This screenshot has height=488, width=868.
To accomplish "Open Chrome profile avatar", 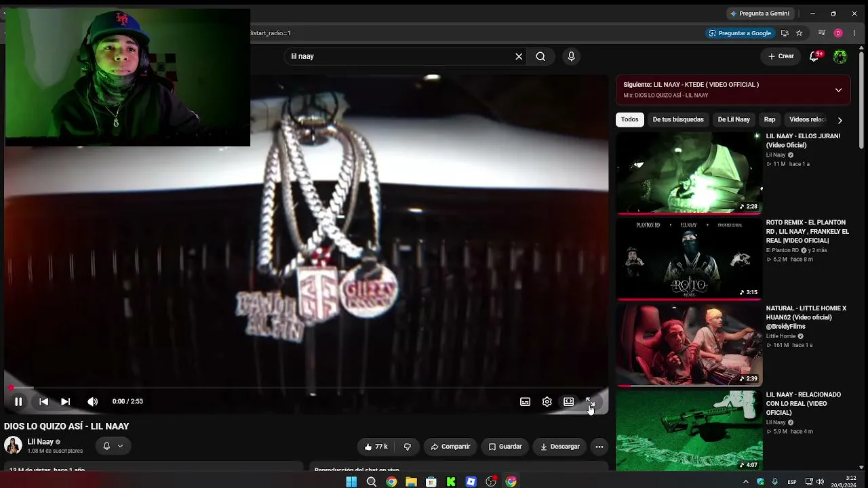I will tap(838, 33).
